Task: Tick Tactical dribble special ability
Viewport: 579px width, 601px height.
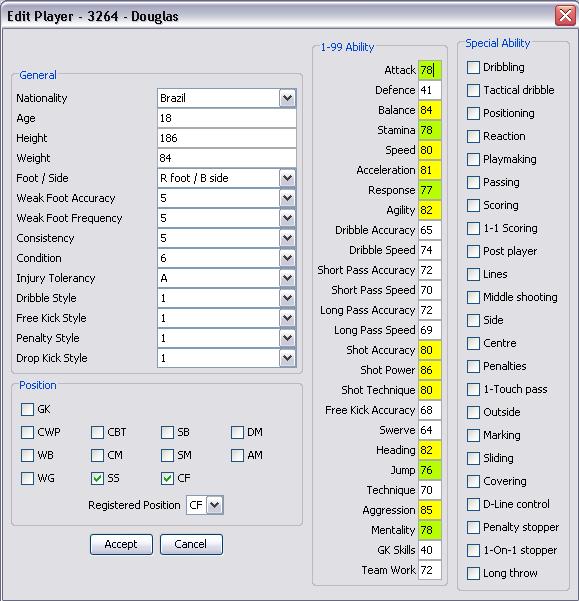Action: pos(473,90)
